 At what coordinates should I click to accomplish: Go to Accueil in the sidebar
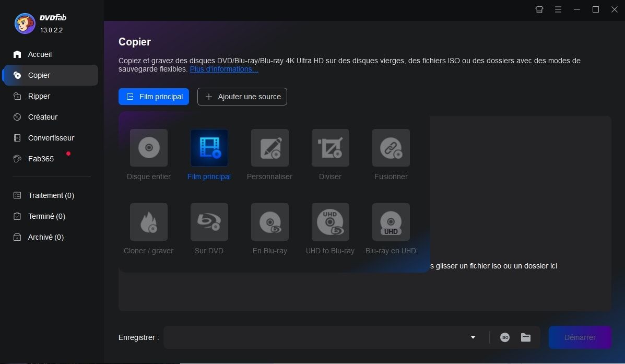click(50, 54)
